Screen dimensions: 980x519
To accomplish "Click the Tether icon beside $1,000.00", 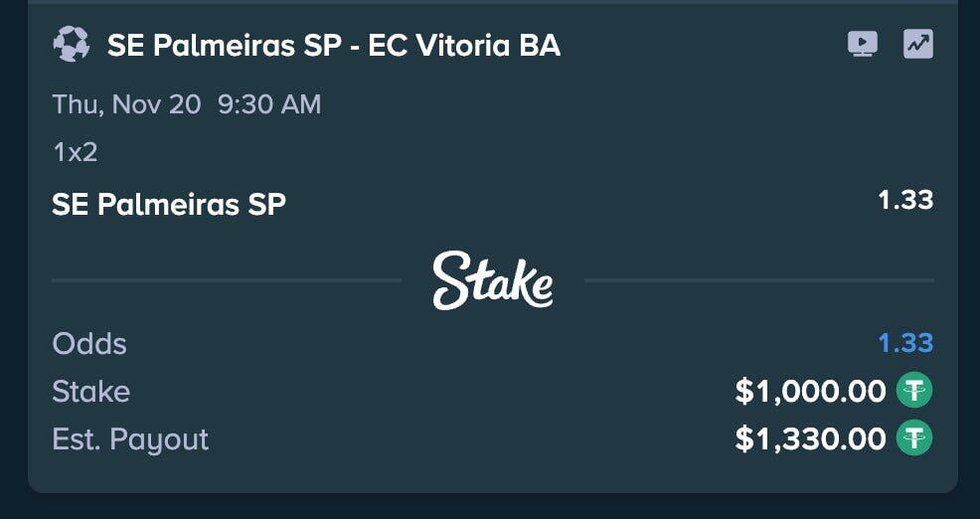I will point(914,391).
